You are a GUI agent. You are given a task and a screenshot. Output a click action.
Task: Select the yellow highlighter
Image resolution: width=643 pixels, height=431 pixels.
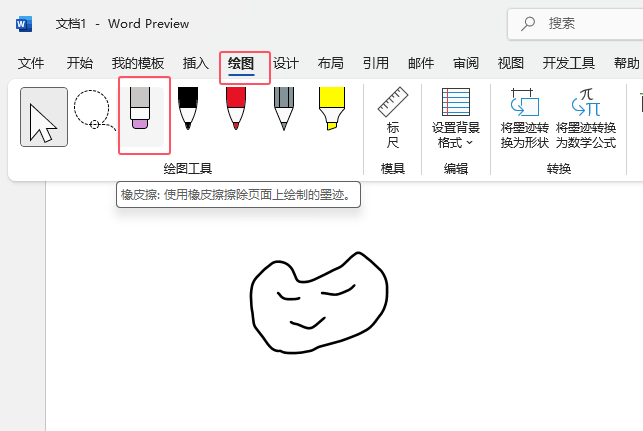(x=332, y=108)
